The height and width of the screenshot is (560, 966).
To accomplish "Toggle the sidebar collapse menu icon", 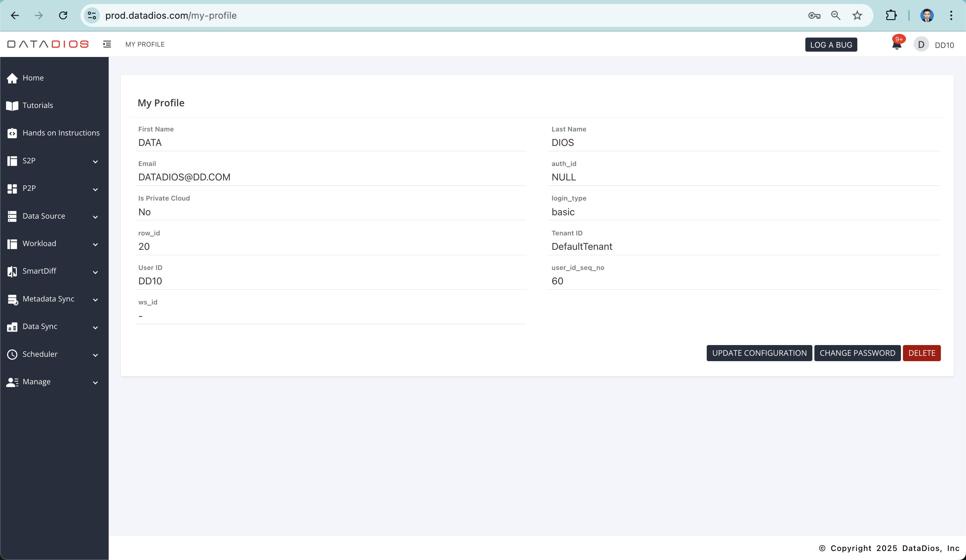I will pos(107,45).
